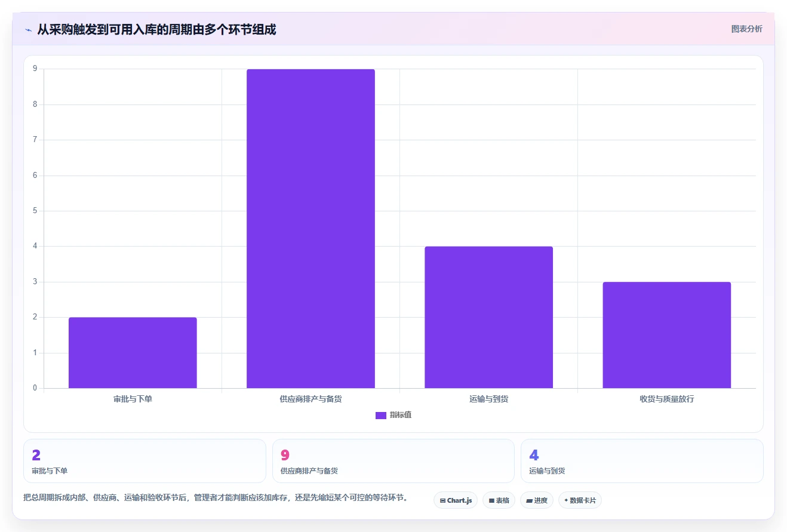Image resolution: width=787 pixels, height=532 pixels.
Task: Select the 进度 tag chip
Action: pos(537,500)
